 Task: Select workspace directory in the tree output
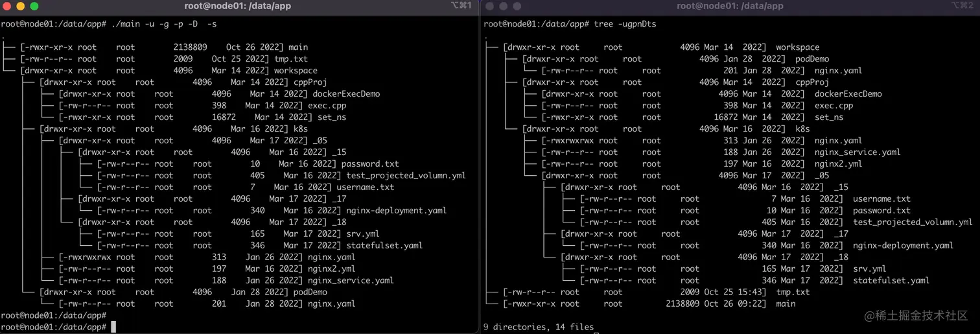click(x=797, y=47)
